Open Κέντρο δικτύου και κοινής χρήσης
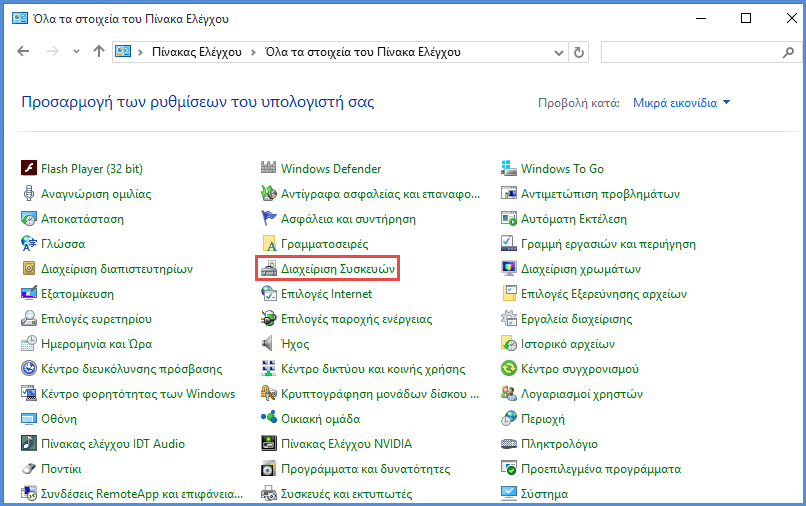Viewport: 806px width, 506px height. (x=373, y=369)
